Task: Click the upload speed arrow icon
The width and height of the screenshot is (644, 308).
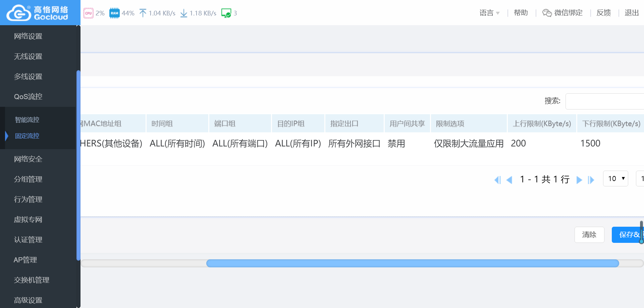Action: coord(143,13)
